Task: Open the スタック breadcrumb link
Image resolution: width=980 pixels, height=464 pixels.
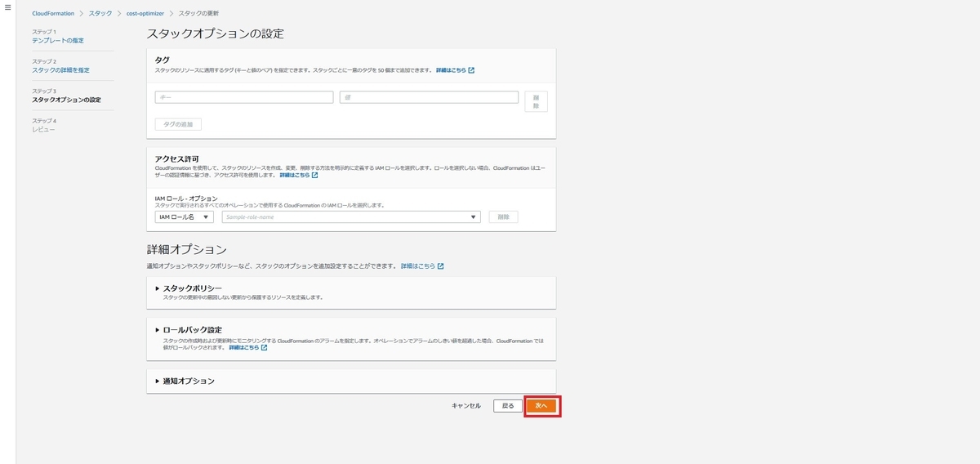Action: click(x=100, y=14)
